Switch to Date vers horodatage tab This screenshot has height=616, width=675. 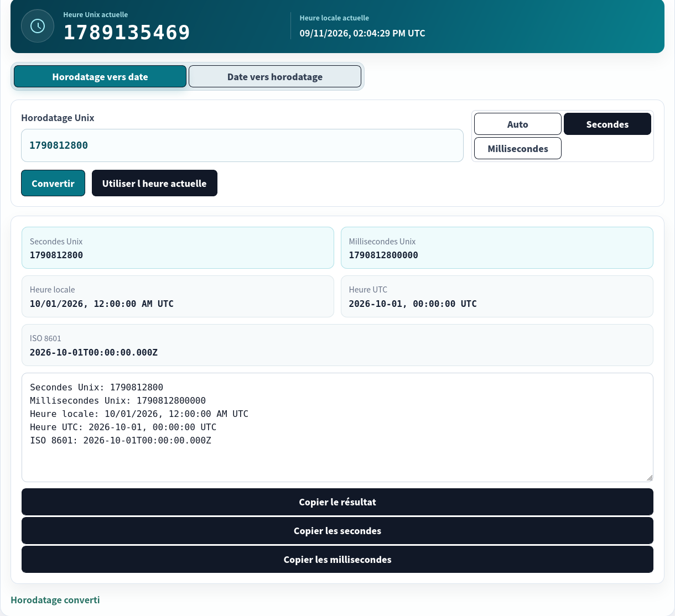(x=275, y=76)
